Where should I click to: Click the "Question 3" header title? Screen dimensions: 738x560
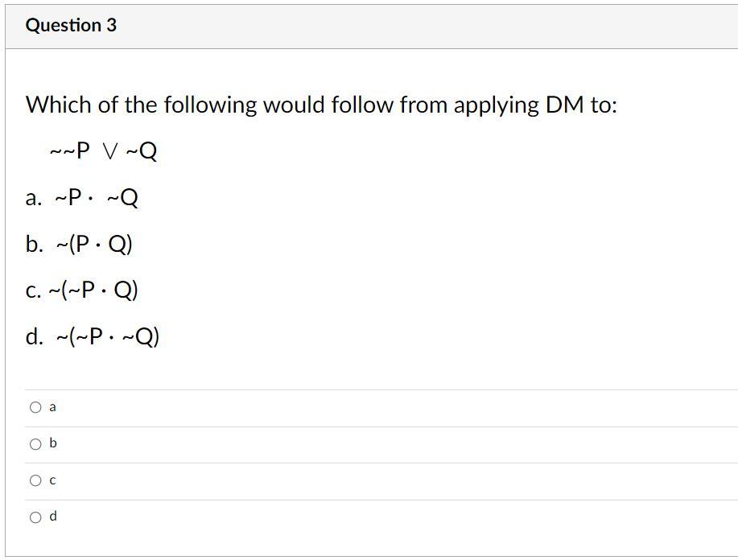coord(71,26)
